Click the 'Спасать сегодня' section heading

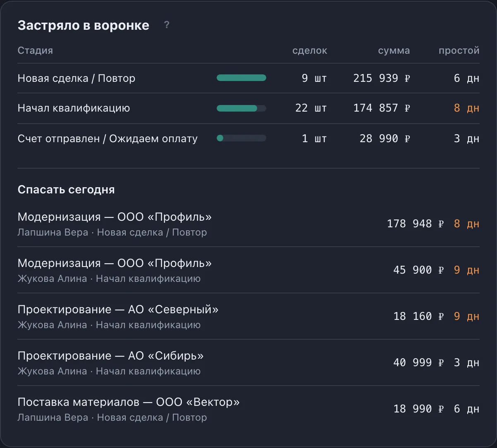coord(66,190)
